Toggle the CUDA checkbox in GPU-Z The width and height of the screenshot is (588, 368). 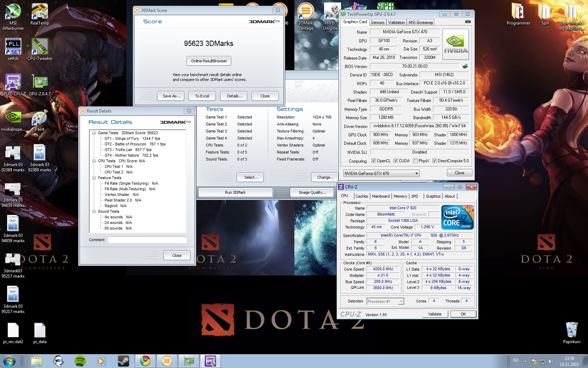395,161
